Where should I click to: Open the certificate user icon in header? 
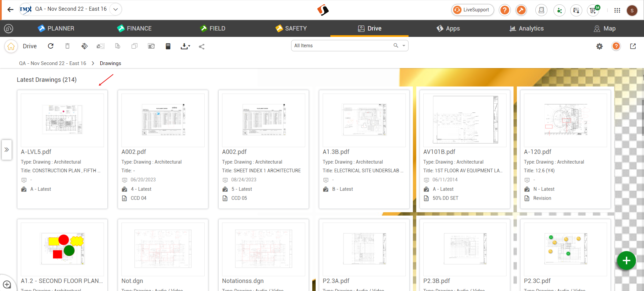[x=576, y=10]
